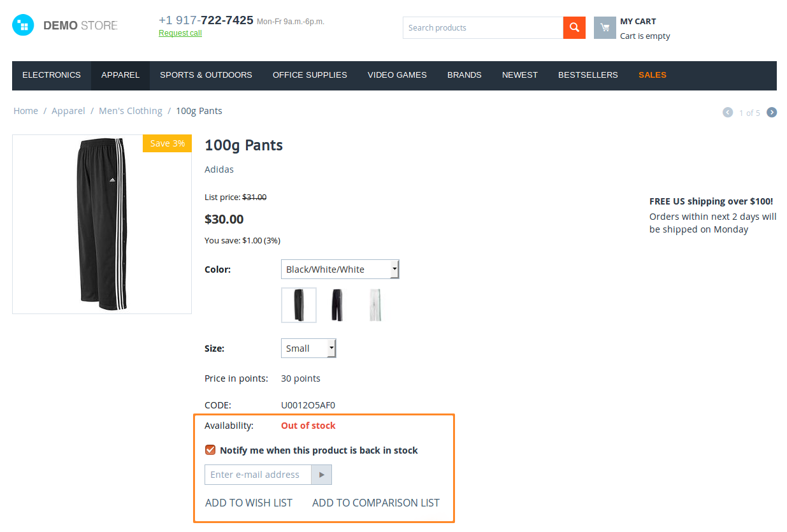
Task: Click the $30.00 price
Action: coord(224,219)
